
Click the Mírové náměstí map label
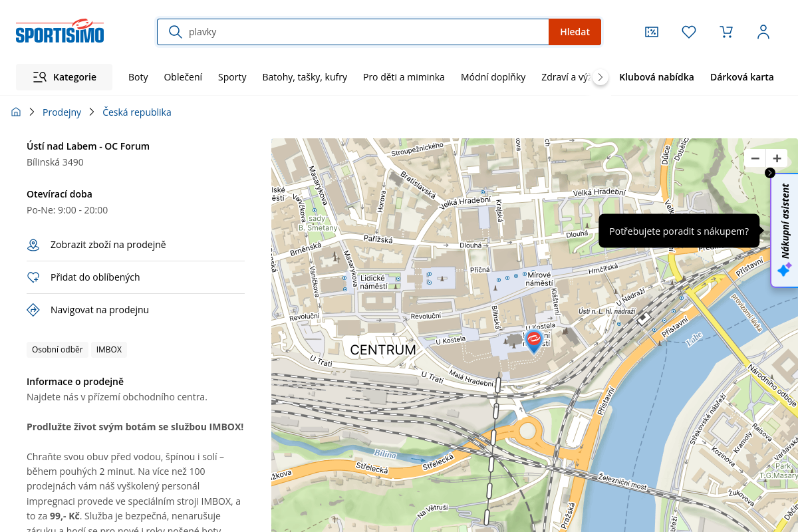coord(539,279)
